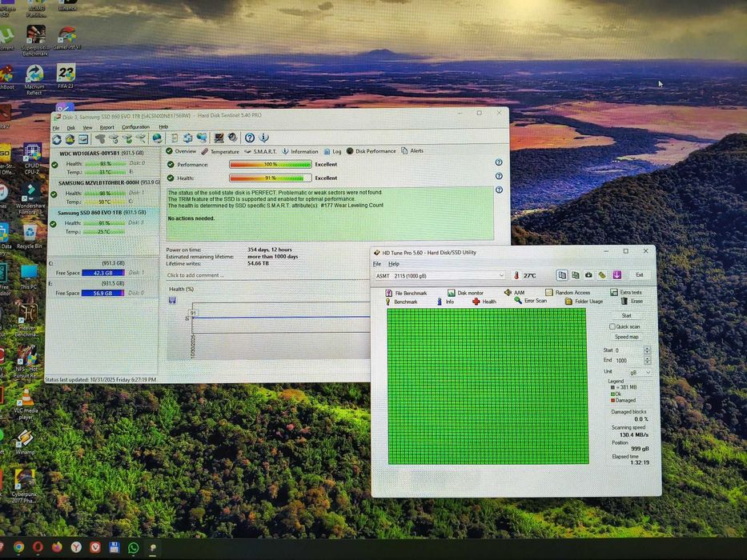
Task: Open the Configuration menu in Hard Disk Sentinel
Action: click(x=135, y=127)
